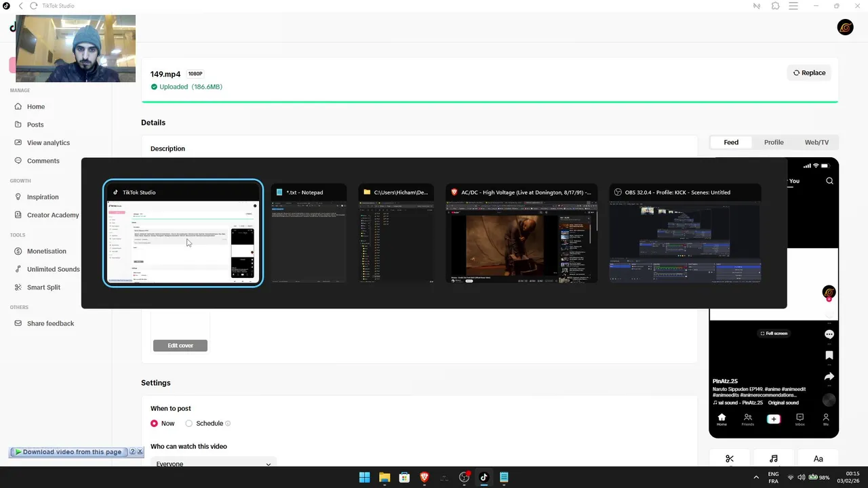This screenshot has width=868, height=488.
Task: Click Download video from this page
Action: (x=68, y=451)
